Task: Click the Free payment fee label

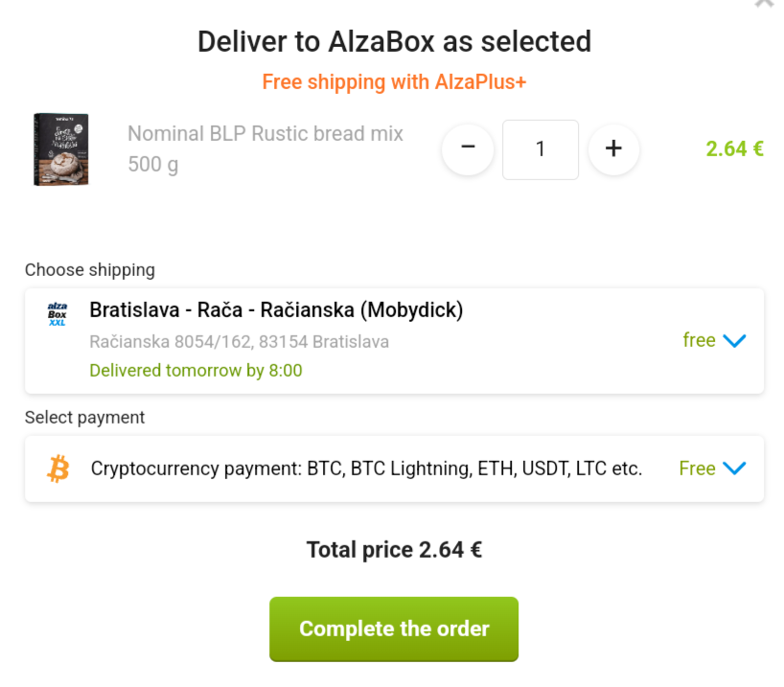Action: pos(697,469)
